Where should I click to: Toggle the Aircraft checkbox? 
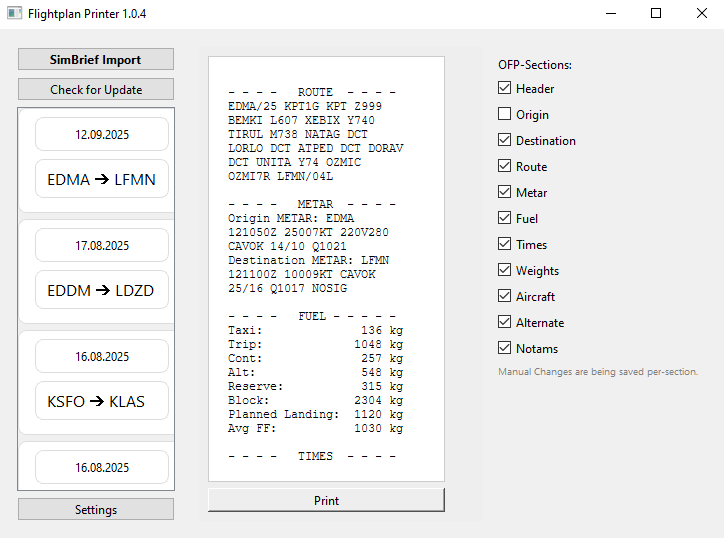point(505,296)
